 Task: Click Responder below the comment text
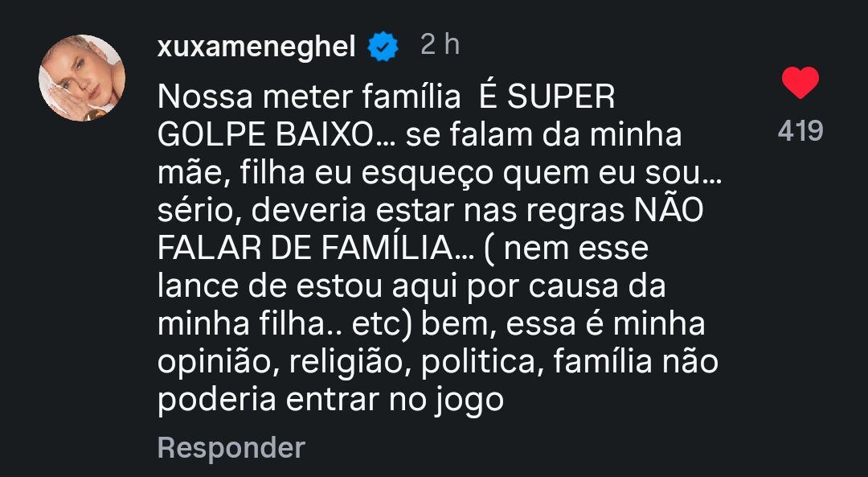pos(232,446)
